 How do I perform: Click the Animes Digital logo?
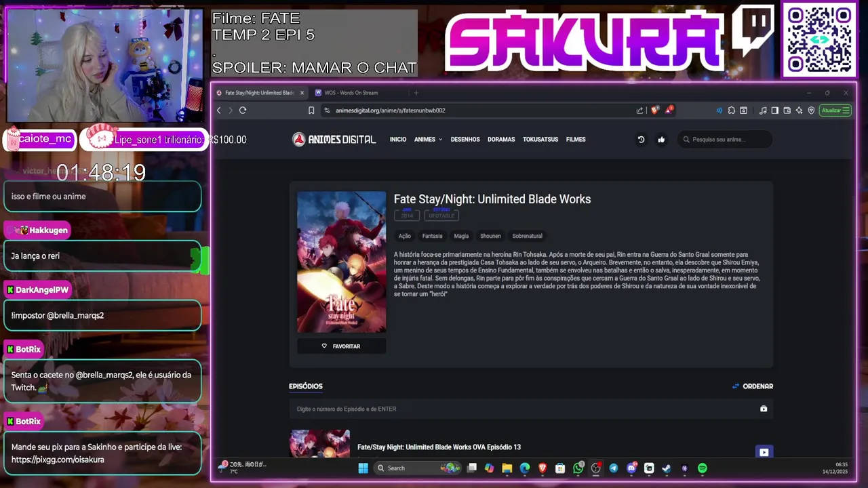[x=334, y=140]
